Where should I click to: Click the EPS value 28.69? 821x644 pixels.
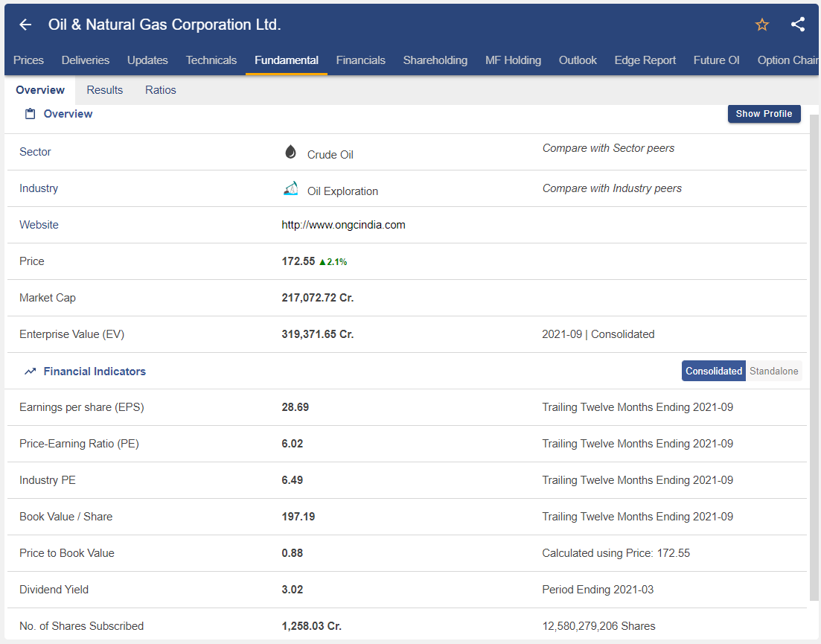click(295, 407)
